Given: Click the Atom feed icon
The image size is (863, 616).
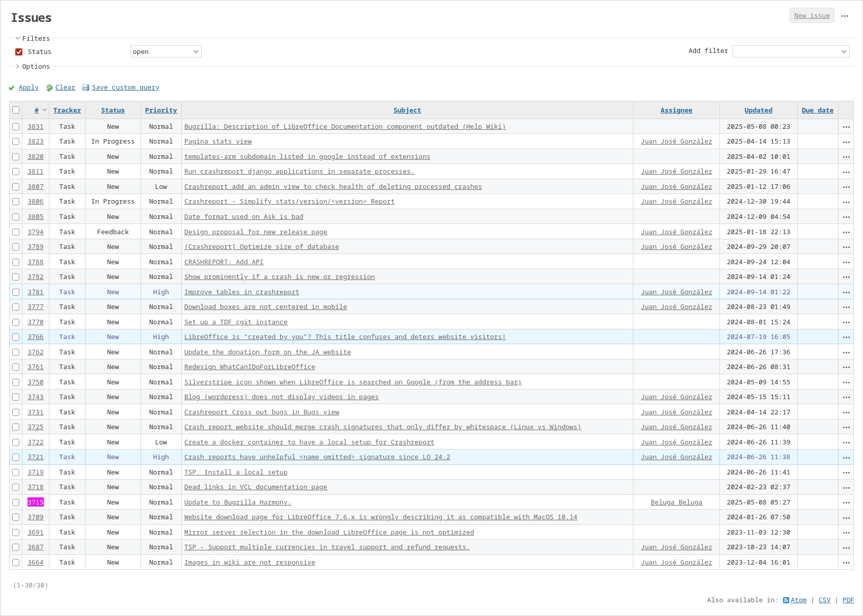Looking at the screenshot, I should click(786, 600).
